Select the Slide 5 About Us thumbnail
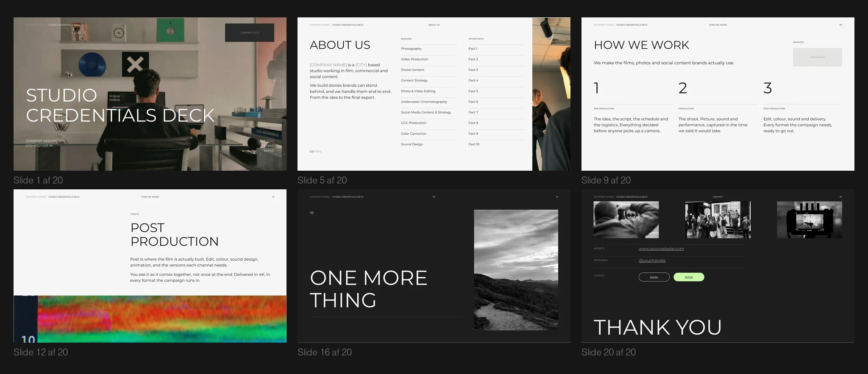 click(x=434, y=94)
